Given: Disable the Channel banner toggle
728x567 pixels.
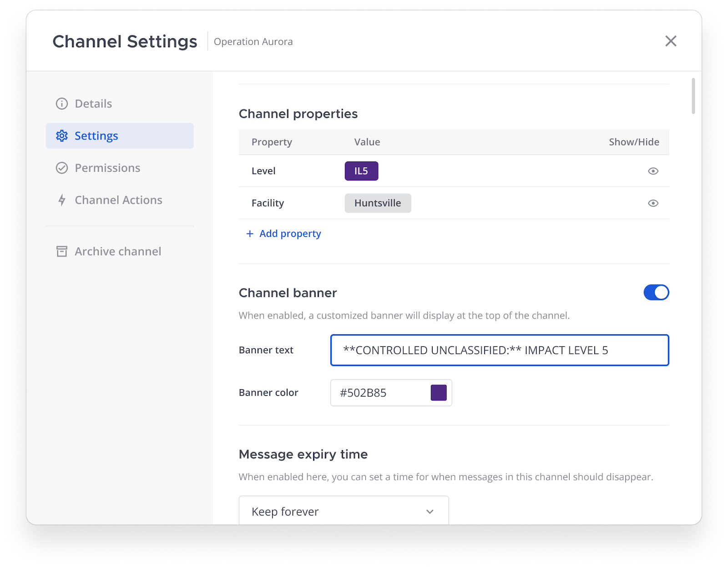Looking at the screenshot, I should [x=656, y=292].
